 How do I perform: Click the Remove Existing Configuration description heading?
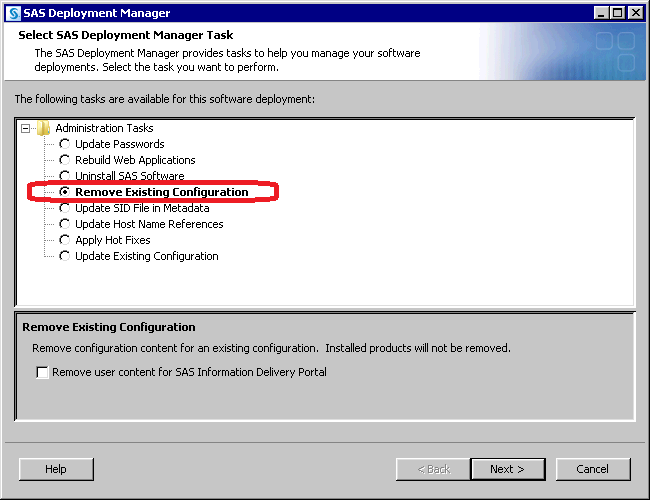point(108,327)
